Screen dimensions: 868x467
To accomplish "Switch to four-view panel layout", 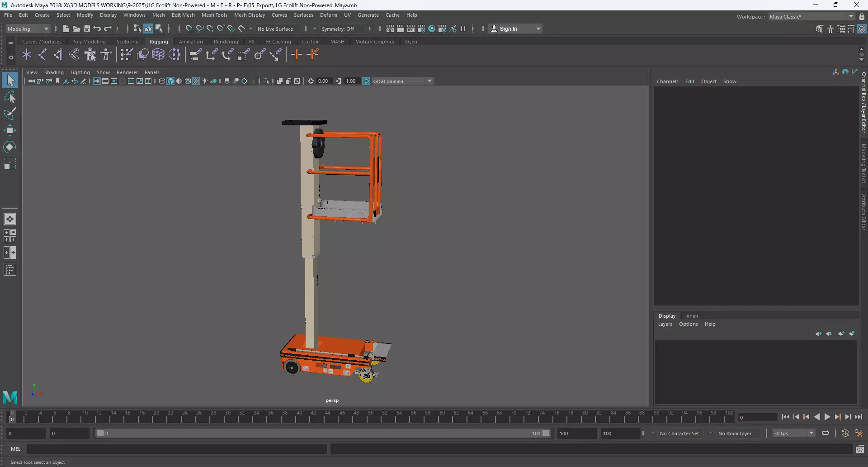I will [x=10, y=236].
